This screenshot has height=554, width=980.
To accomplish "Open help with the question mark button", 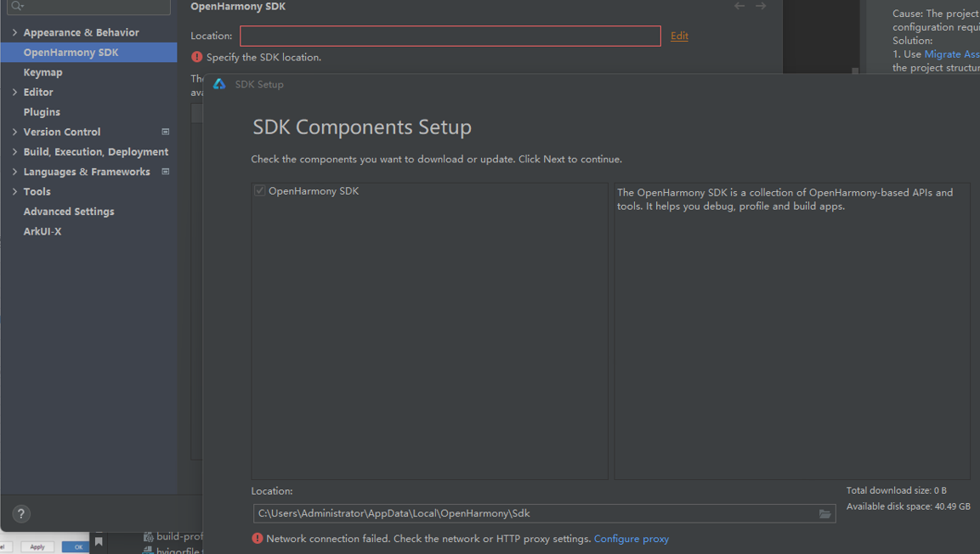I will click(20, 513).
